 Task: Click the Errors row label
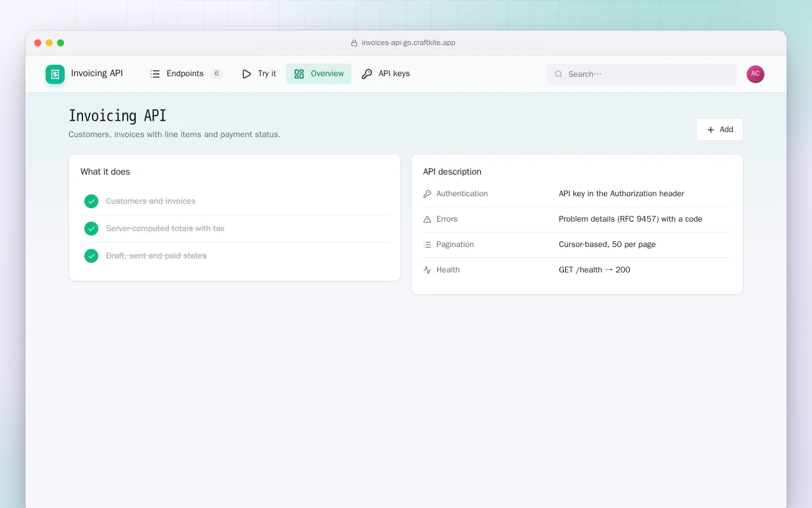tap(447, 219)
